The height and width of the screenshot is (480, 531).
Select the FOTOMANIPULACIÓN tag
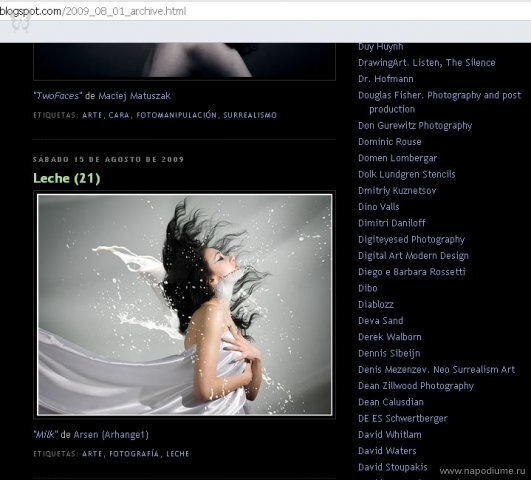coord(176,115)
